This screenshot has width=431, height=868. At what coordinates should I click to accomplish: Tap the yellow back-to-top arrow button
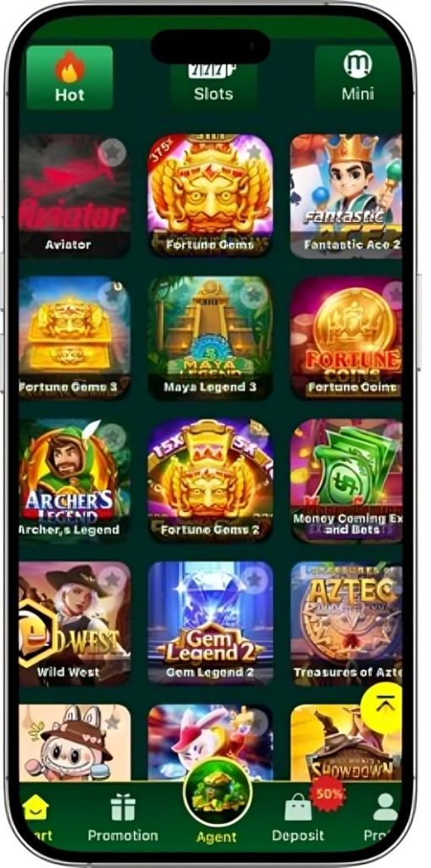pyautogui.click(x=382, y=708)
